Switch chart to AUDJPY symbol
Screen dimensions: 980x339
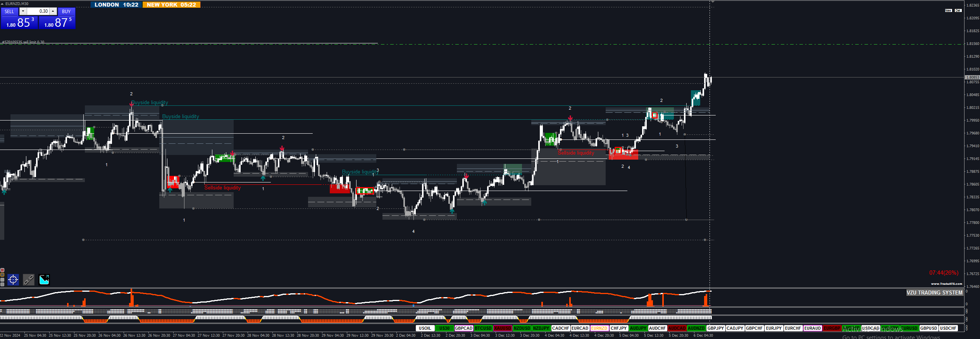(638, 328)
